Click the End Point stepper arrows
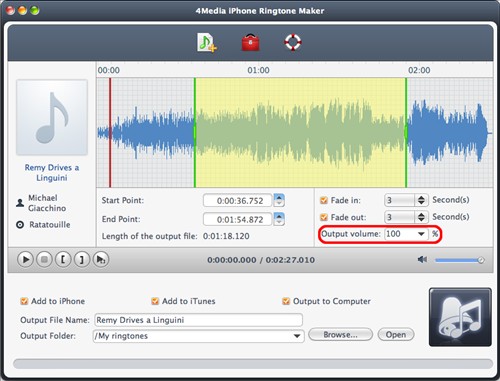500x381 pixels. point(279,219)
